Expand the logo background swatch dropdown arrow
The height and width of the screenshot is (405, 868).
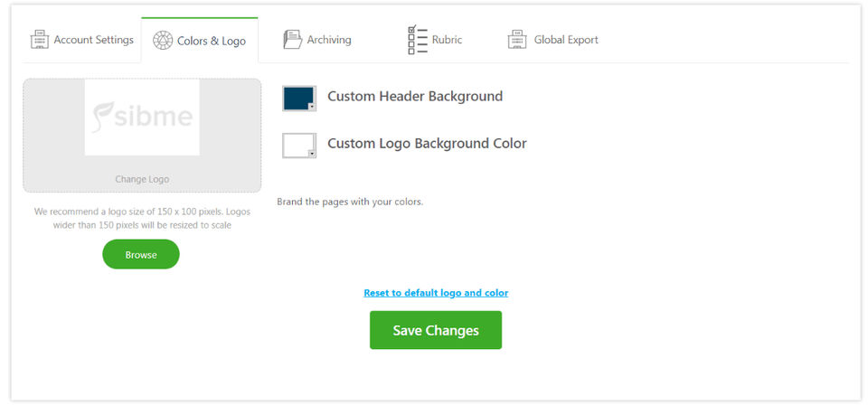pyautogui.click(x=312, y=154)
